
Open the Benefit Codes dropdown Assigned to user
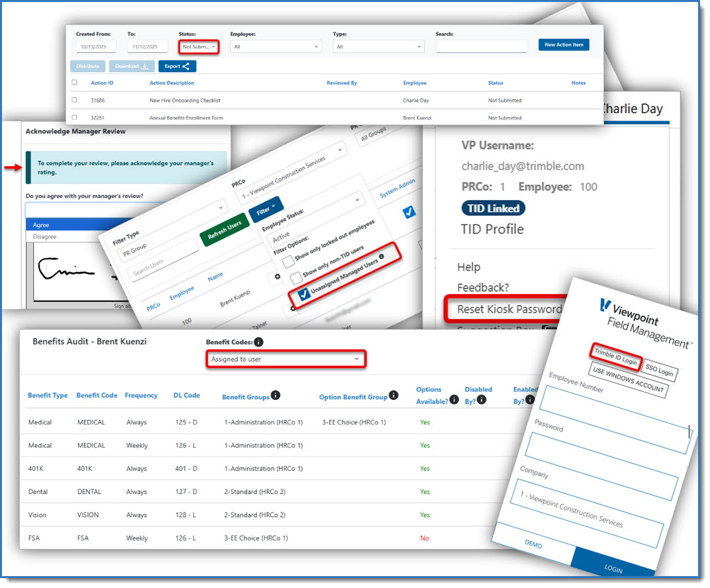click(285, 360)
